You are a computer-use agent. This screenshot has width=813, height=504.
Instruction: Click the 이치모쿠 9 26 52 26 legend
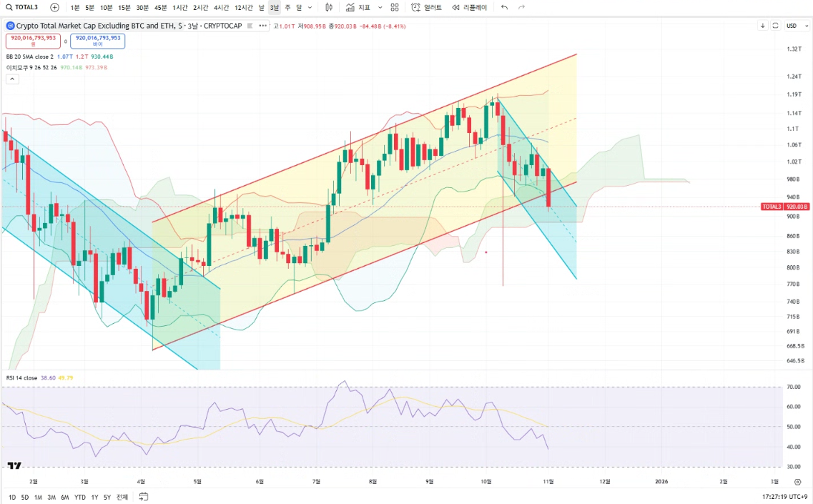click(x=31, y=67)
